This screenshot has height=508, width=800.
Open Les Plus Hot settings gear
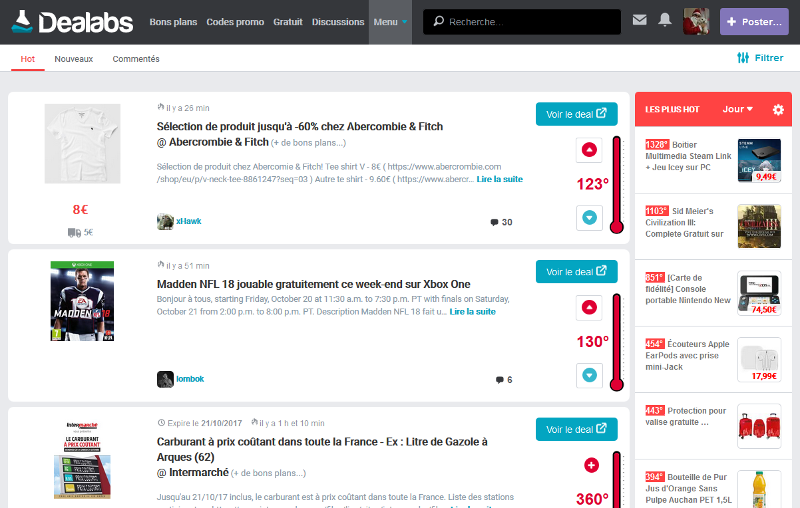[x=778, y=109]
